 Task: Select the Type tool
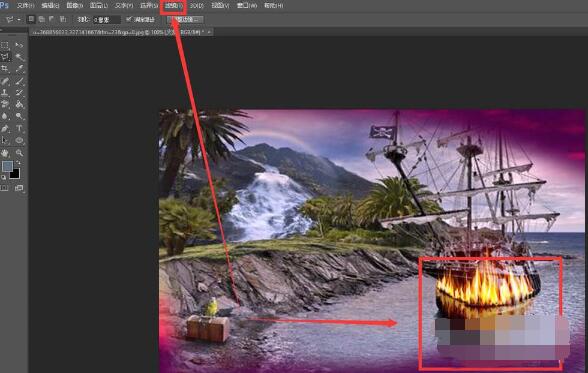[x=19, y=128]
